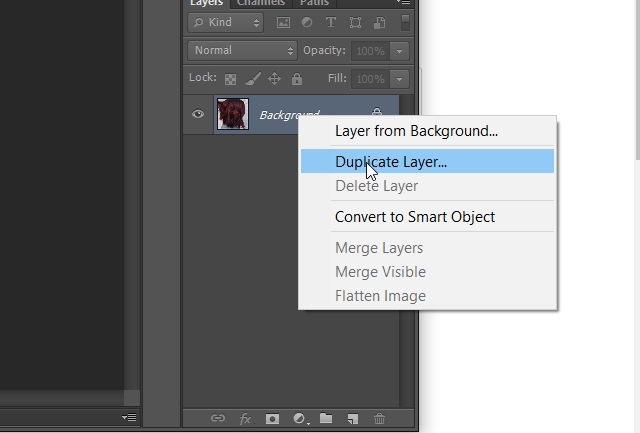Click the Opacity 100% value field

tap(371, 51)
